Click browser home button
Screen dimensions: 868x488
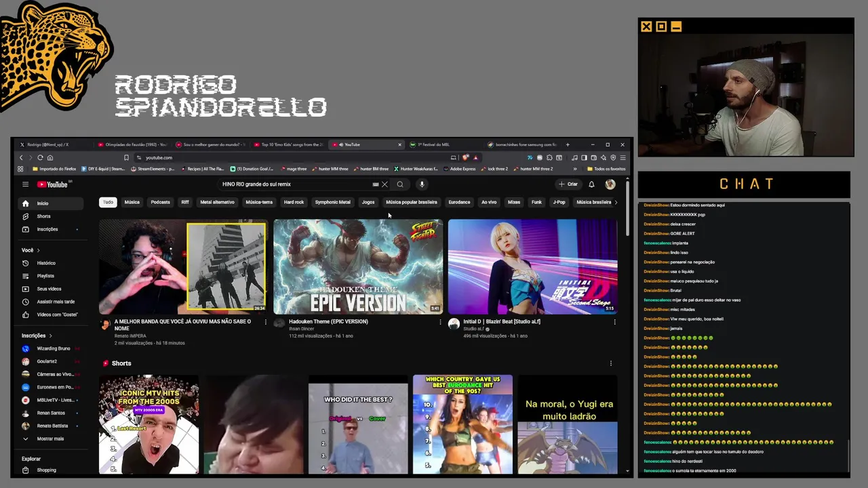[50, 157]
